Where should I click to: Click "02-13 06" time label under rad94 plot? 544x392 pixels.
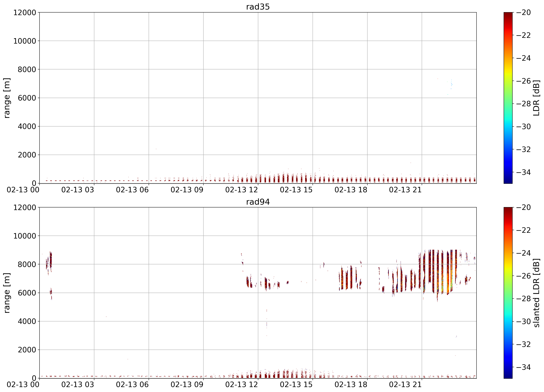132,385
